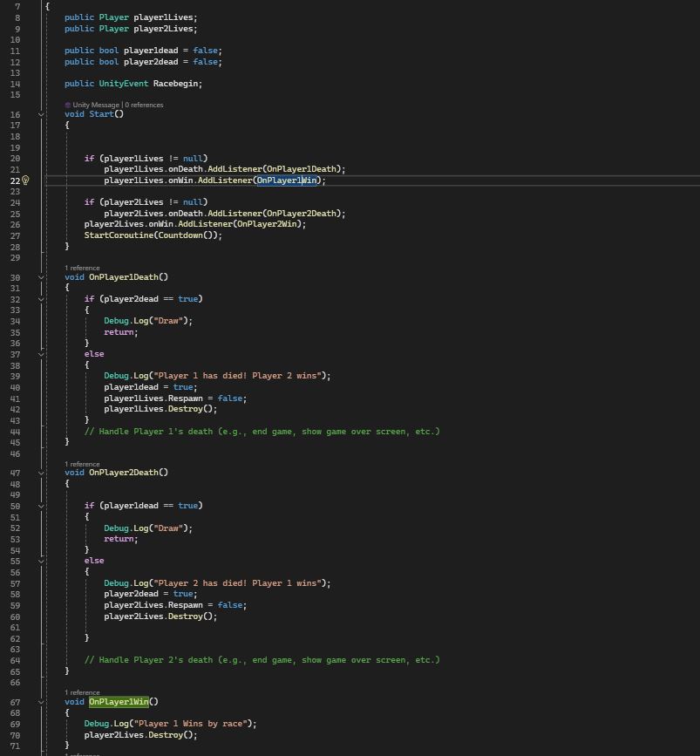
Task: Open "1 reference" link above OnPlayer1Death
Action: [82, 268]
